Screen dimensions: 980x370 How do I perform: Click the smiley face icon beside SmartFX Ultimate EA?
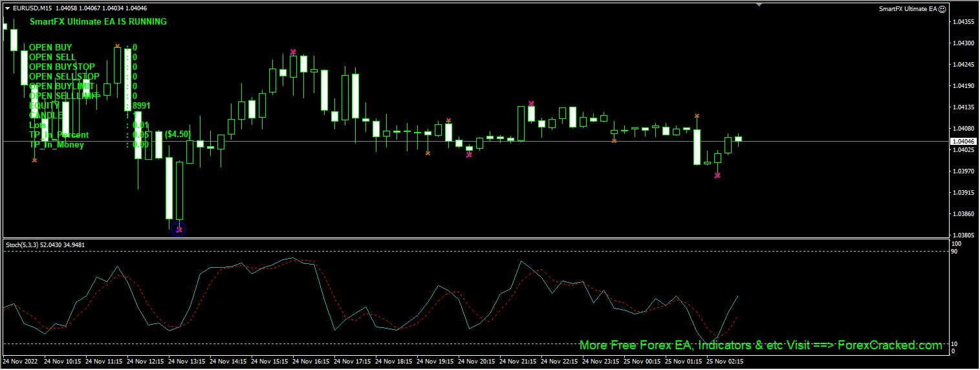tap(942, 9)
